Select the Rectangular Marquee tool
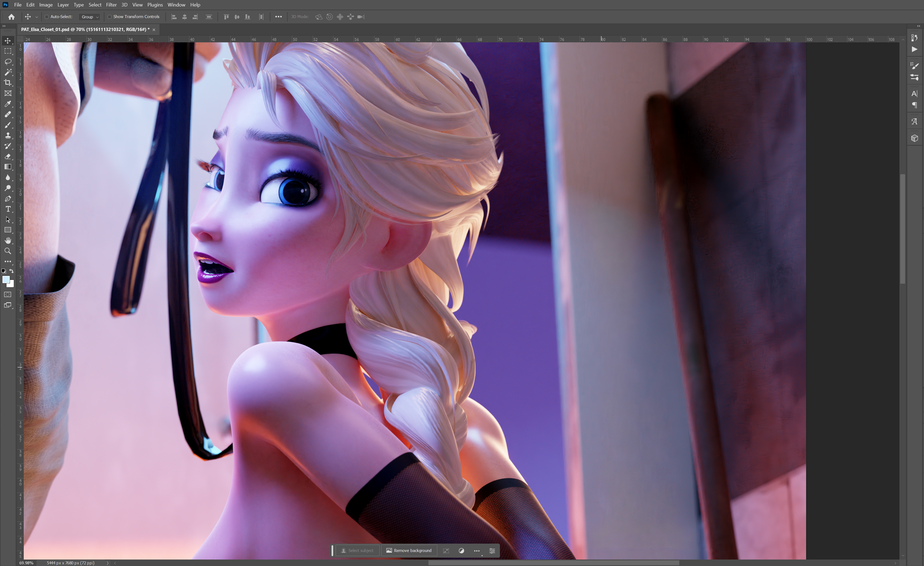This screenshot has height=566, width=924. [x=8, y=51]
